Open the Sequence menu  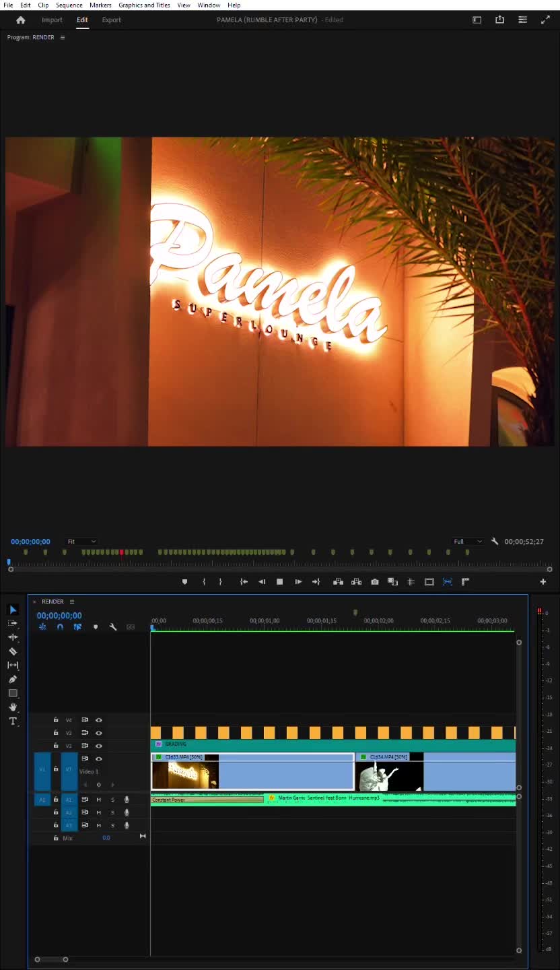[x=69, y=5]
